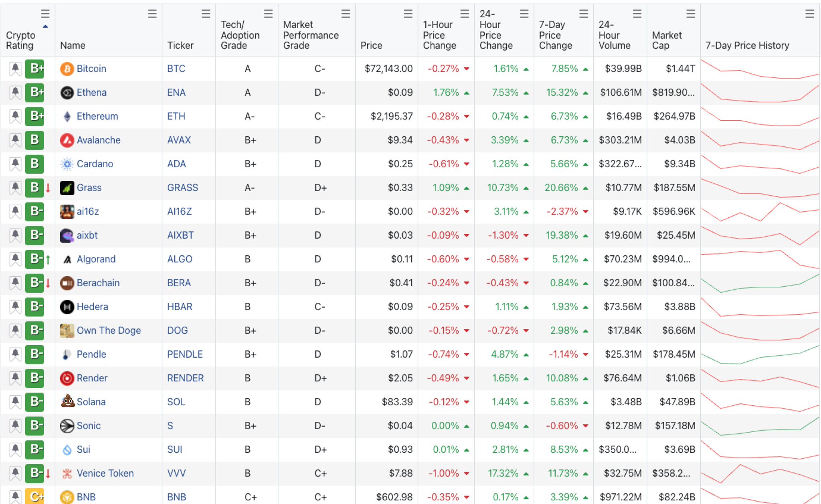Screen dimensions: 821x504
Task: Sort by 24-Hour Volume header
Action: click(x=614, y=35)
